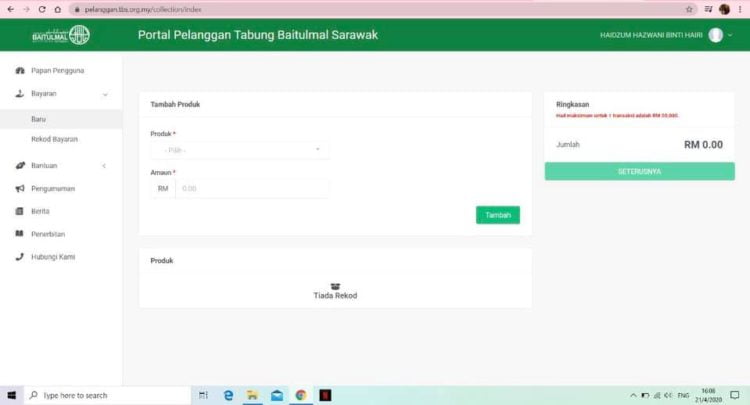750x405 pixels.
Task: Click the Chrome profile picture icon
Action: pos(725,9)
